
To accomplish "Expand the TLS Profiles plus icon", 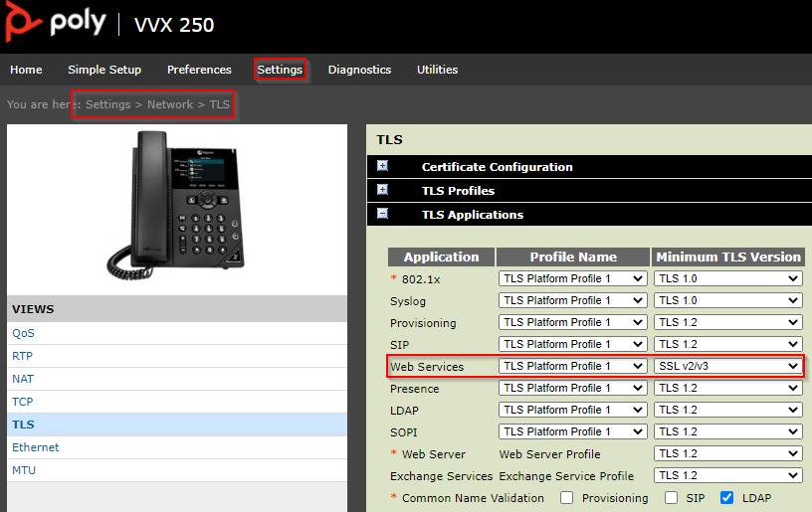I will 382,190.
